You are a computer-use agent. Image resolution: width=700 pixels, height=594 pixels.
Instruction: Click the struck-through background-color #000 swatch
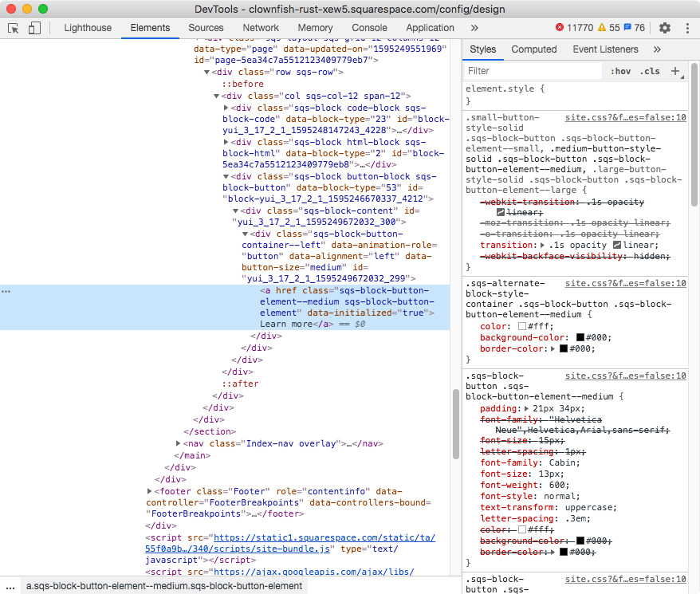coord(580,541)
